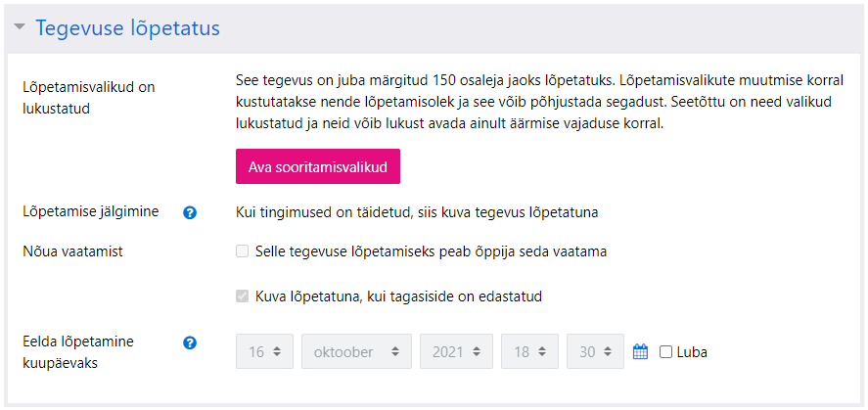Open help icon next to Lõpetamise jälgimine
868x410 pixels.
tap(190, 213)
